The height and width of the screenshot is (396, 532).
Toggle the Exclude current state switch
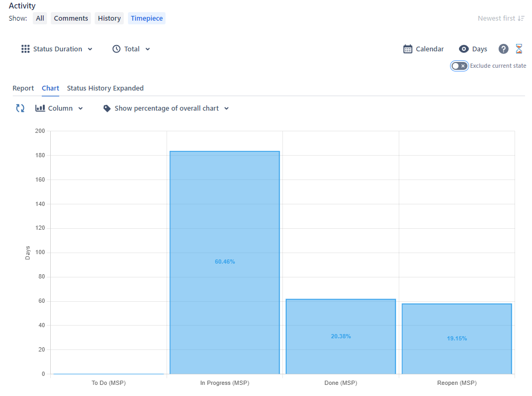(459, 66)
